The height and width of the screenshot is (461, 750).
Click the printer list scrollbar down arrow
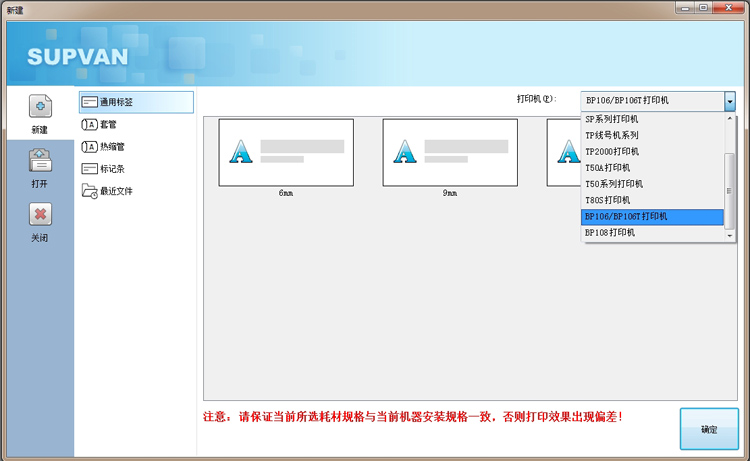[730, 235]
